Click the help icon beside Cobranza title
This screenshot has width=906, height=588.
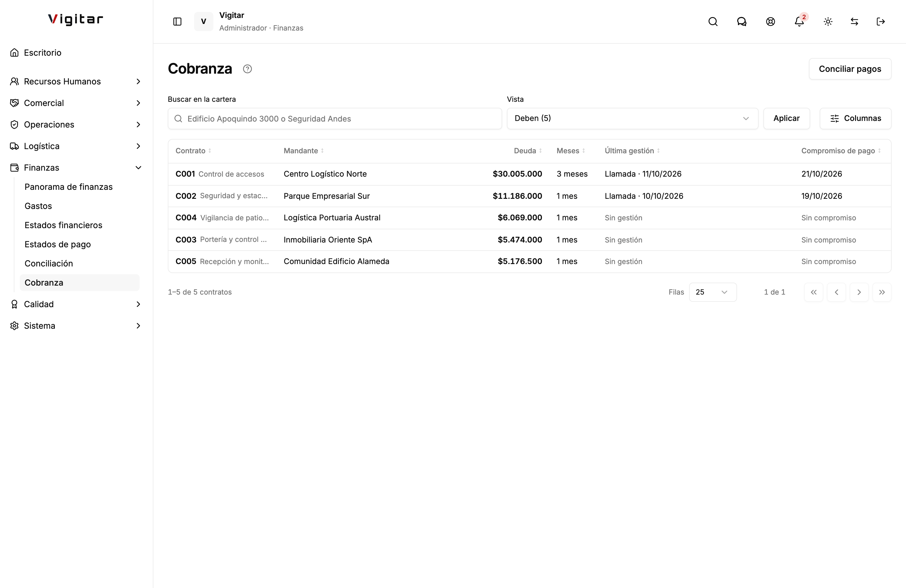pyautogui.click(x=247, y=69)
